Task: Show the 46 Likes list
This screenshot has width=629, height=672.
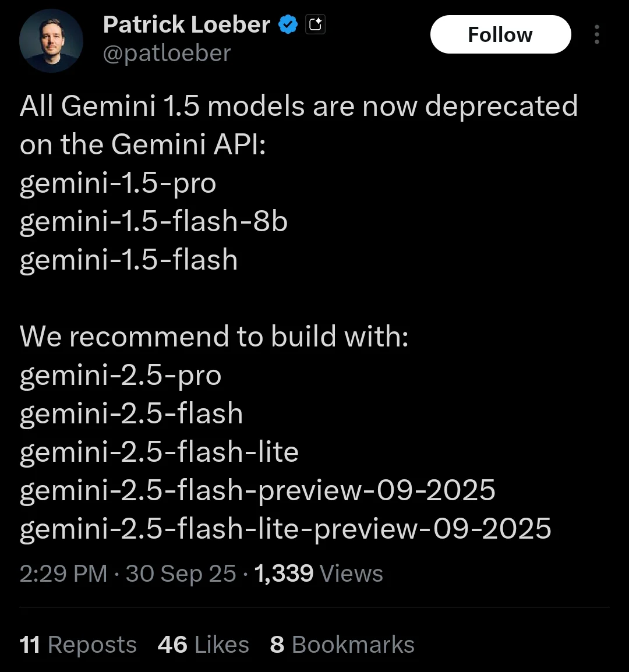Action: tap(203, 645)
